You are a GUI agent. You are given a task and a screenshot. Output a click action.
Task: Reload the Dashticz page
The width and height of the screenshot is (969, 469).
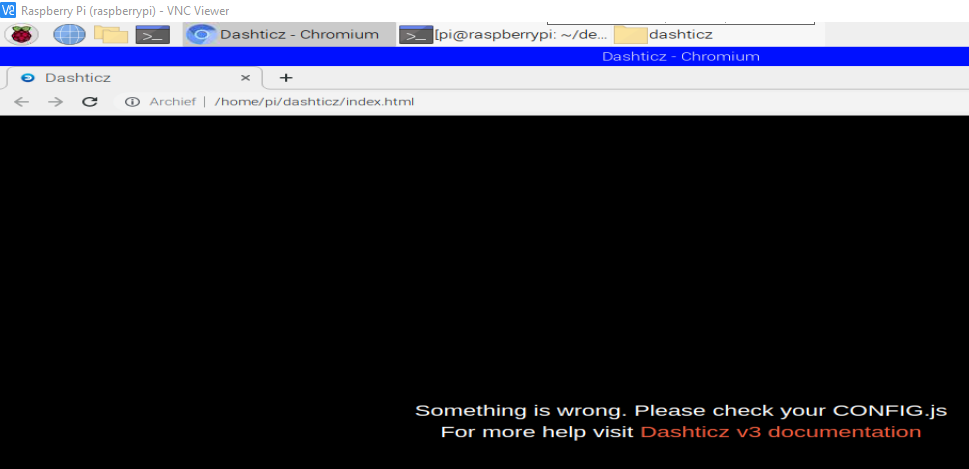[90, 102]
